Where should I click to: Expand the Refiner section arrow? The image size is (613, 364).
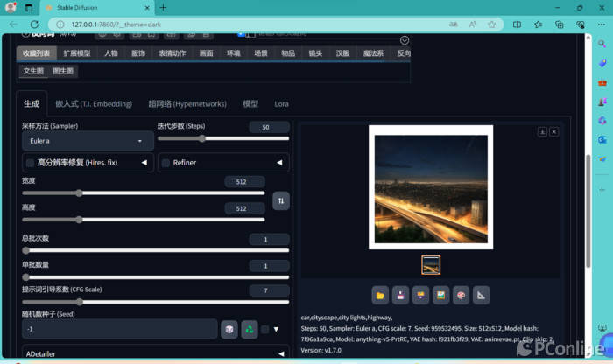click(x=279, y=163)
